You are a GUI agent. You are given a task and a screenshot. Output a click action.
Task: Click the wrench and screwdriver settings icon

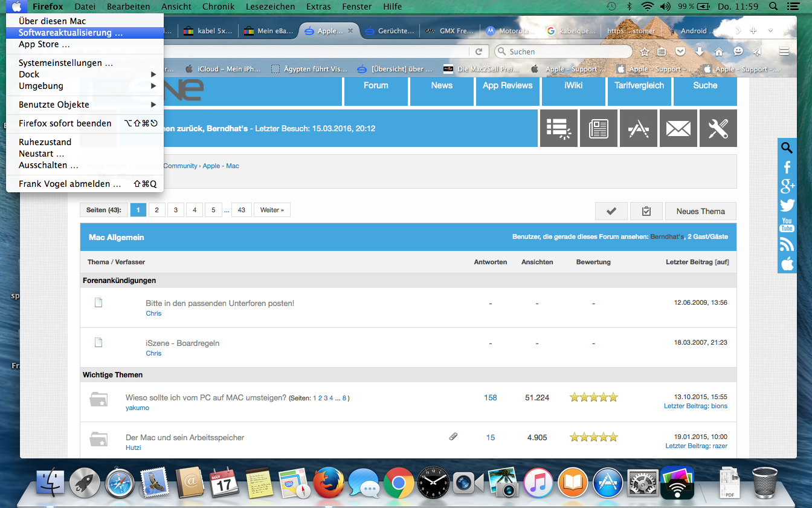pos(718,128)
